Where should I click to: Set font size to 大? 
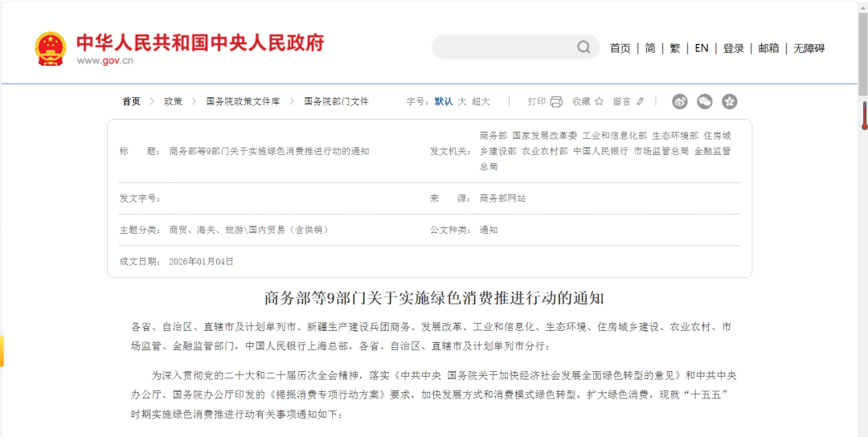[x=462, y=101]
